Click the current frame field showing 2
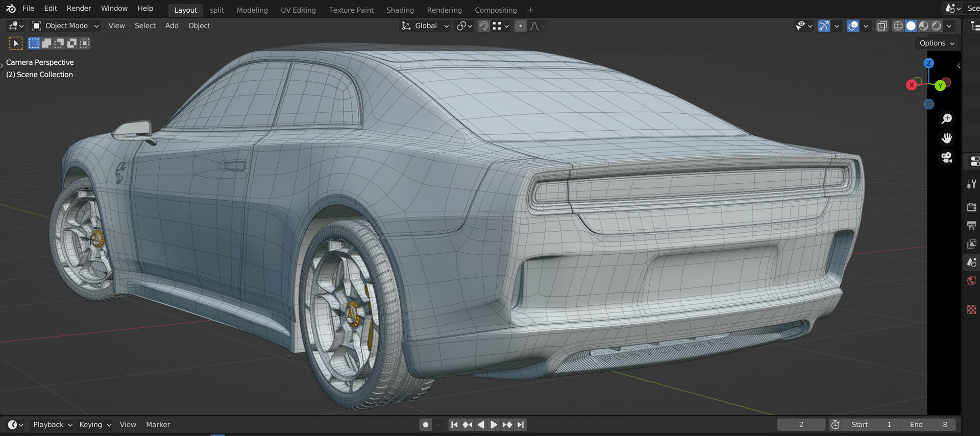980x436 pixels. (801, 425)
